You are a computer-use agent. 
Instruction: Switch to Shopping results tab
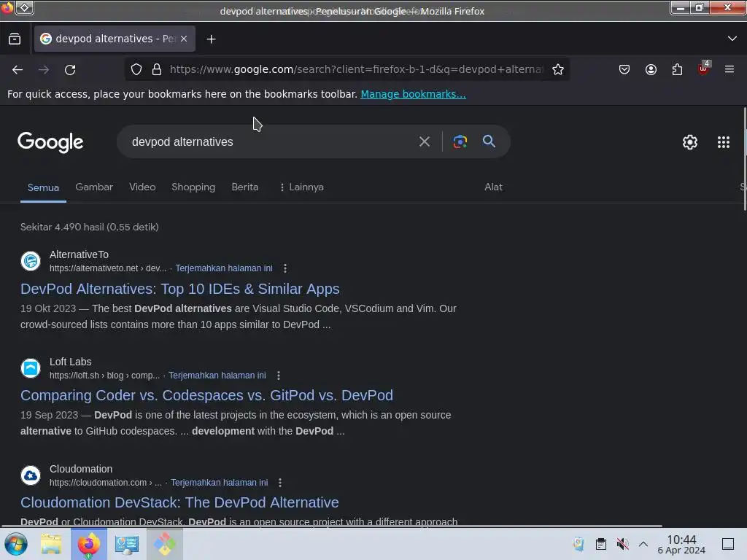[x=193, y=187]
